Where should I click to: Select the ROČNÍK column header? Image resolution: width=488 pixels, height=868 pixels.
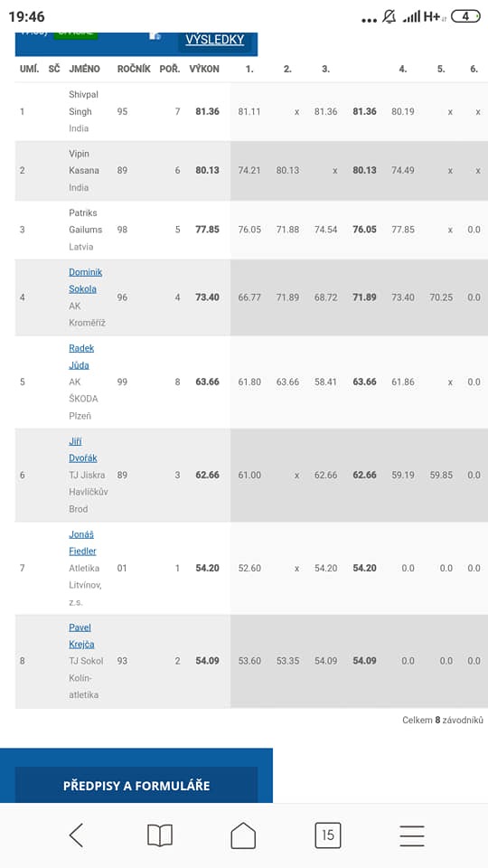point(134,70)
